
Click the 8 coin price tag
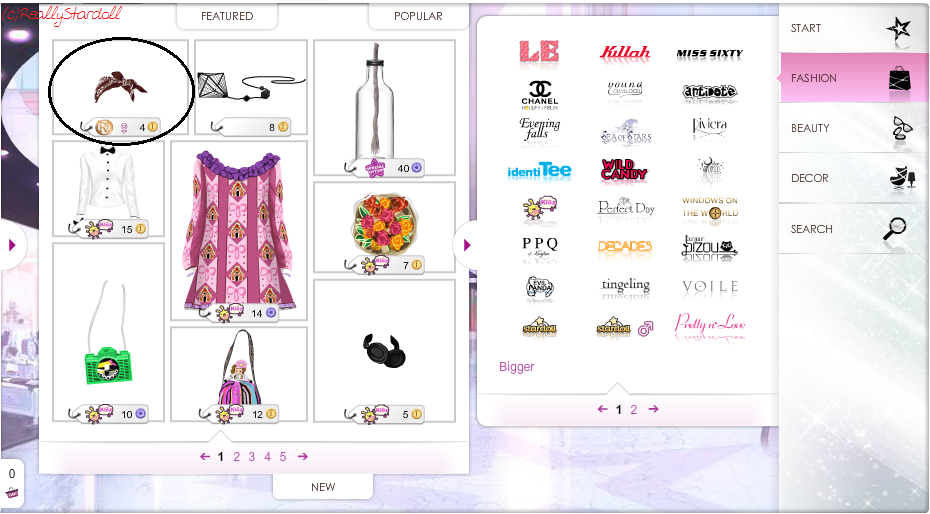tap(251, 126)
